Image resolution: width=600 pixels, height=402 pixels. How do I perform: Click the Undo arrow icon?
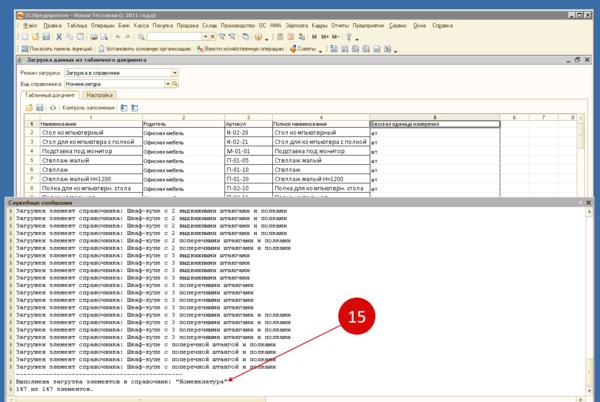[x=118, y=37]
